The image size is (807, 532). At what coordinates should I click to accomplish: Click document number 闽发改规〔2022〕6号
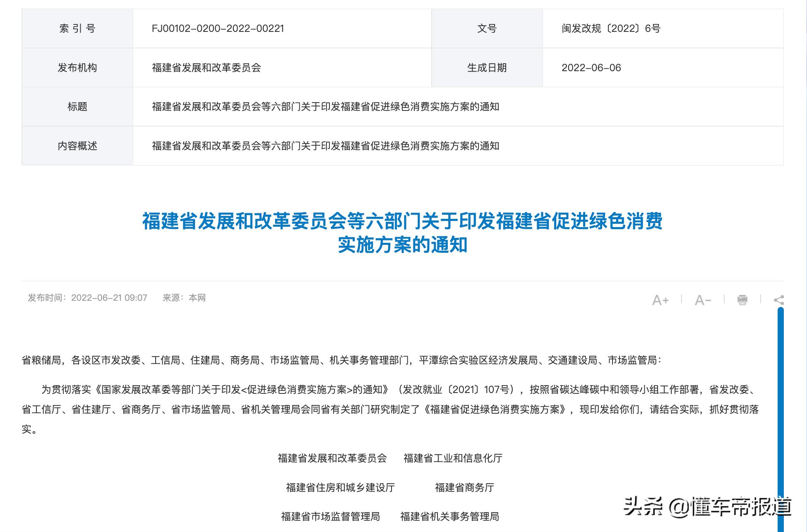click(611, 29)
